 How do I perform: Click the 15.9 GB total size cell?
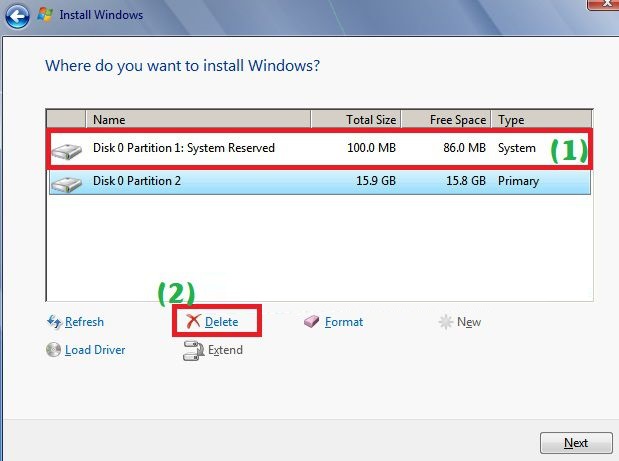click(x=376, y=181)
